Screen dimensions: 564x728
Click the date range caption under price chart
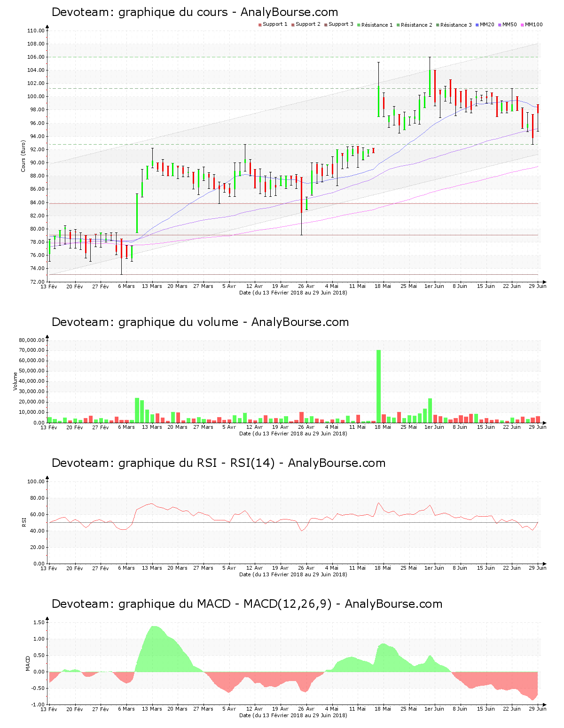pos(293,293)
